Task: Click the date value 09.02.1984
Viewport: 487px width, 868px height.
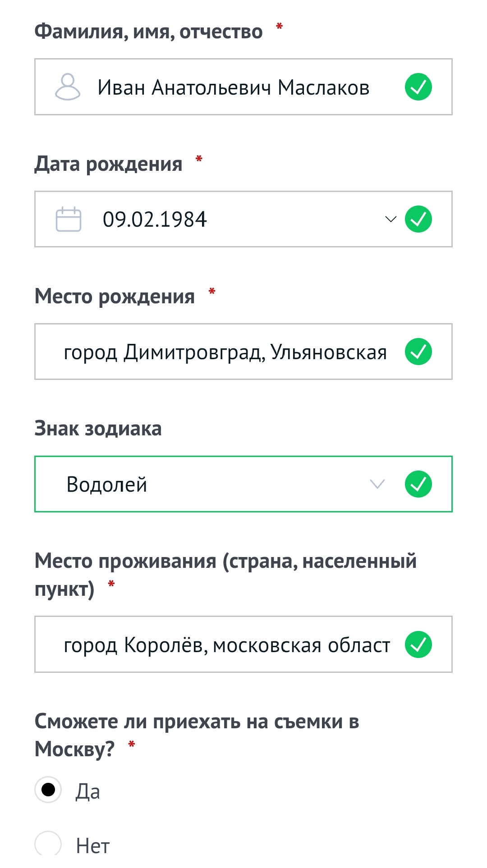Action: (x=155, y=219)
